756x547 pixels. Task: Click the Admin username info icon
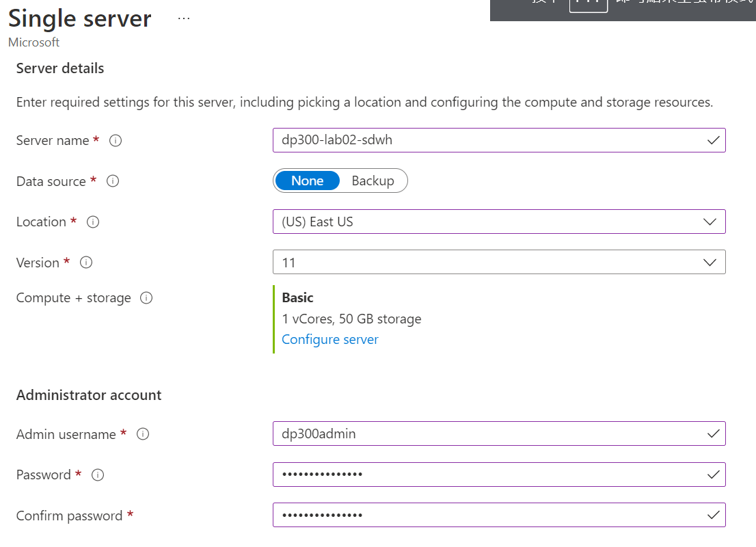pos(143,434)
